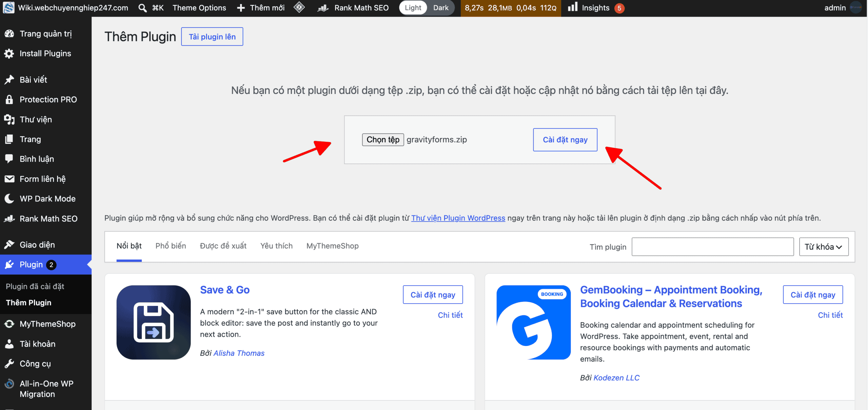Click the Wiki.webchuyennghiep247.com site name
The height and width of the screenshot is (410, 868).
tap(73, 8)
